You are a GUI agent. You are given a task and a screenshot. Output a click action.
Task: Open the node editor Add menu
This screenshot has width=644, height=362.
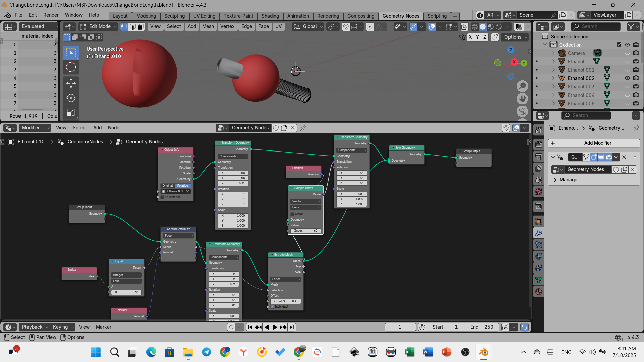pyautogui.click(x=97, y=128)
